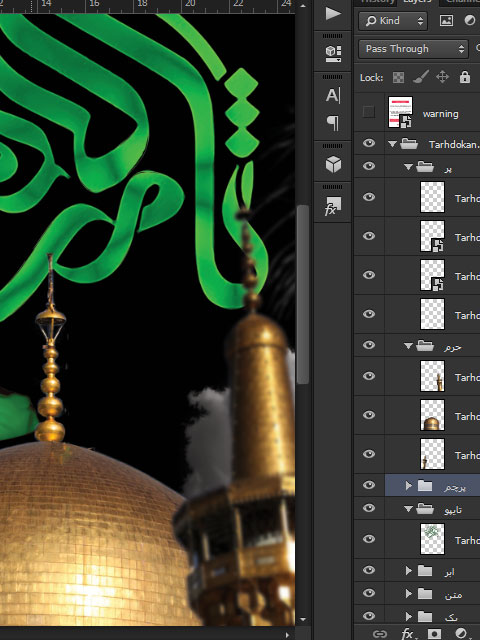Select the 'warning' layer name

click(x=440, y=114)
